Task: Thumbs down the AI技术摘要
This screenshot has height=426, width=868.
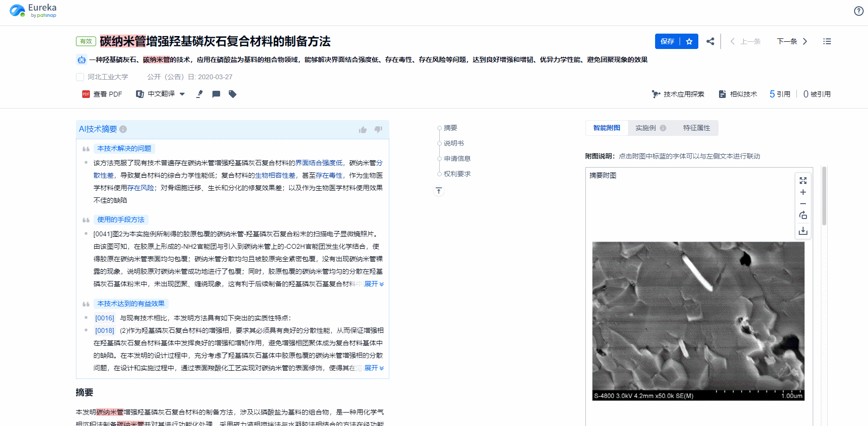Action: (x=378, y=129)
